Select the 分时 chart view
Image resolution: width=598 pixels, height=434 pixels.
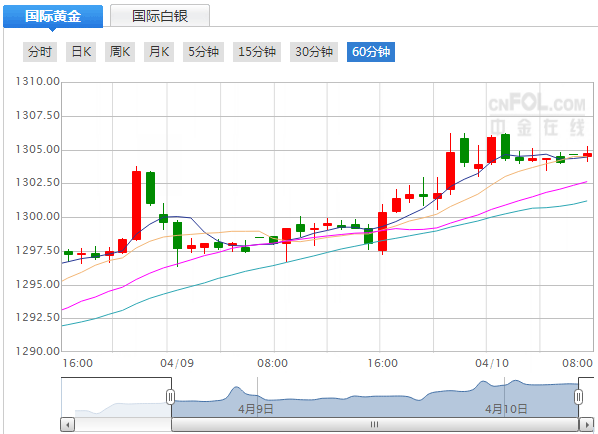point(40,51)
